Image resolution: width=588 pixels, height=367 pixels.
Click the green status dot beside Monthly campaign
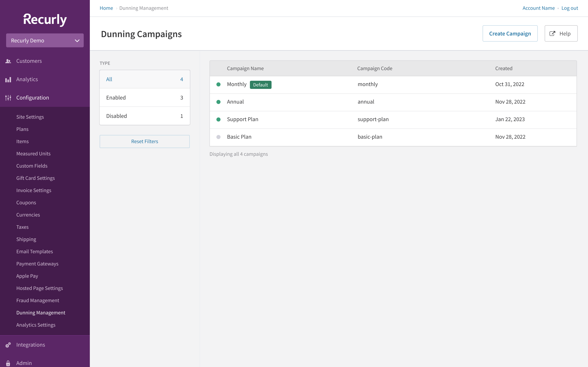point(218,84)
